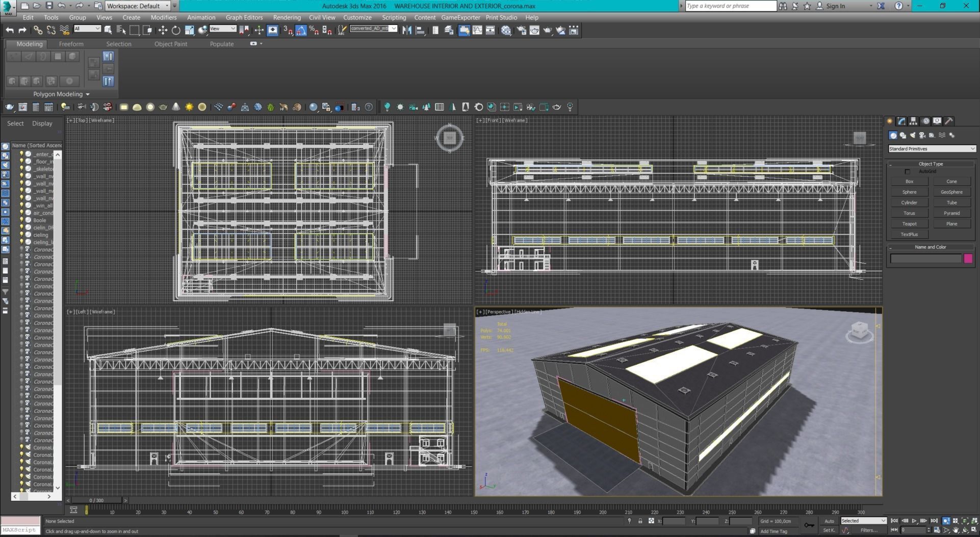Toggle the AutoGrid checkbox
The width and height of the screenshot is (980, 537).
point(907,172)
